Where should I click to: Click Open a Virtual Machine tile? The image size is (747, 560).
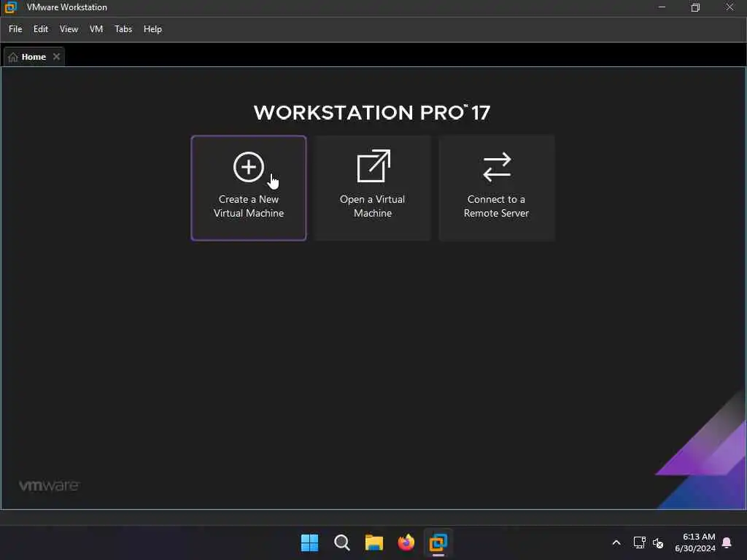tap(373, 188)
